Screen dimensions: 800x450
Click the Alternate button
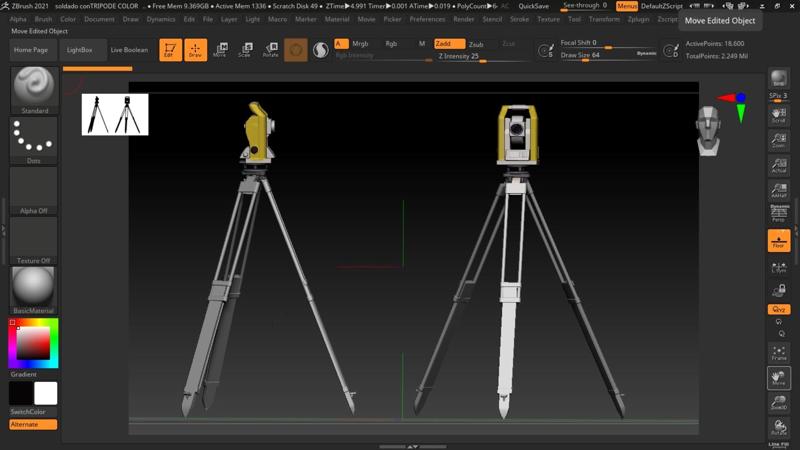(33, 424)
